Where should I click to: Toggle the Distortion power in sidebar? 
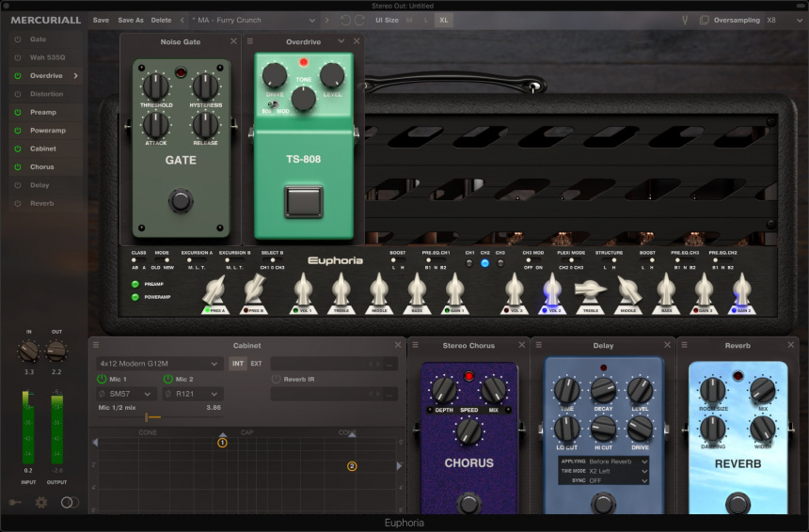coord(17,94)
